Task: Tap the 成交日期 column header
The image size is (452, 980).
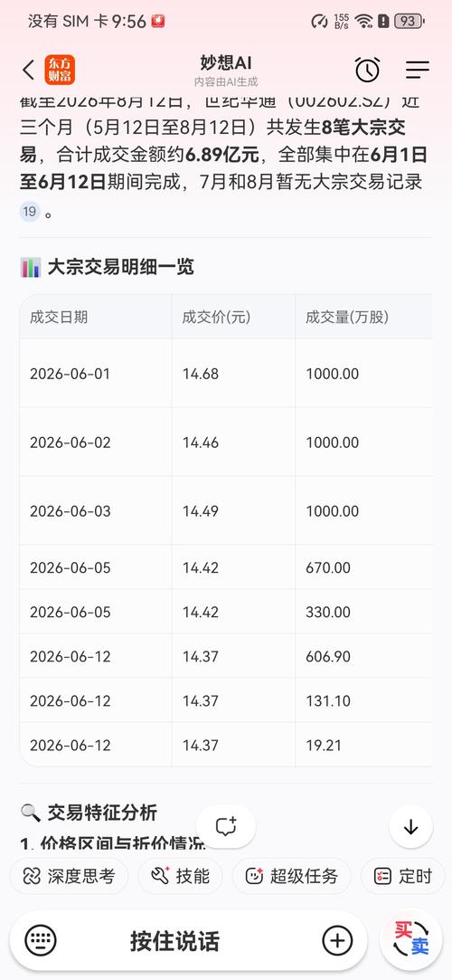Action: click(59, 317)
